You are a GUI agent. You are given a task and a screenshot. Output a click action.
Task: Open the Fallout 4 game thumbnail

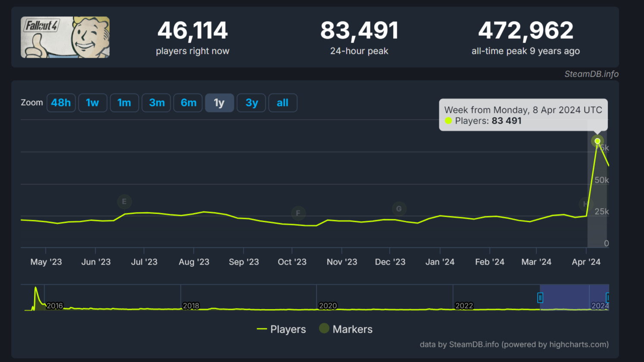coord(65,37)
